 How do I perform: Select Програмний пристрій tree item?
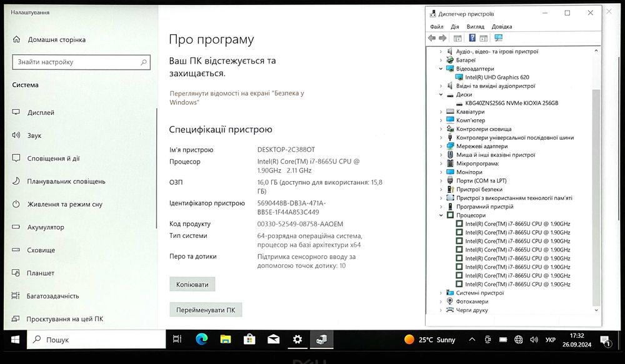pos(485,207)
